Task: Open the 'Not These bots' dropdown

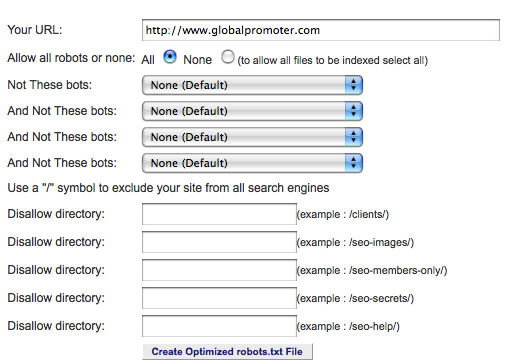Action: 252,85
